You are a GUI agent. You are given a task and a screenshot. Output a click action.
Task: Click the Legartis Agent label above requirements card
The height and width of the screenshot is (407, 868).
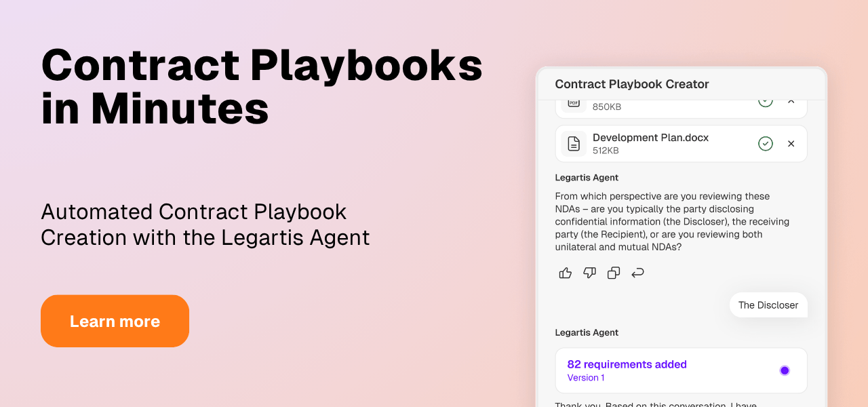[x=587, y=332]
